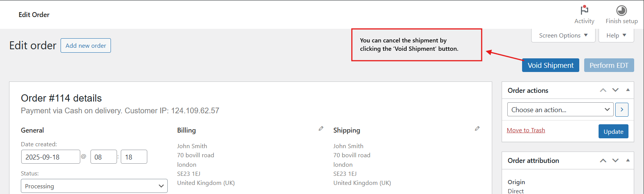Edit billing address with pencil icon
Screen dimensions: 644x194
coord(321,129)
